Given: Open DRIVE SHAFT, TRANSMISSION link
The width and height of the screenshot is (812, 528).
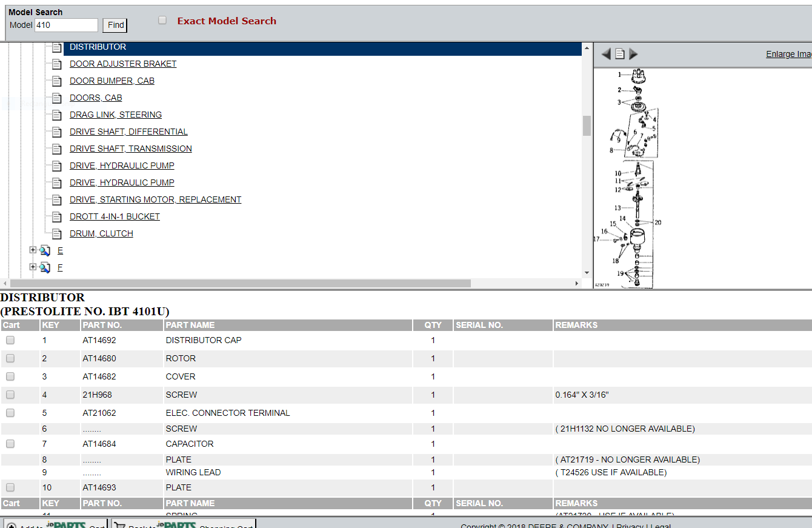Looking at the screenshot, I should [x=131, y=149].
